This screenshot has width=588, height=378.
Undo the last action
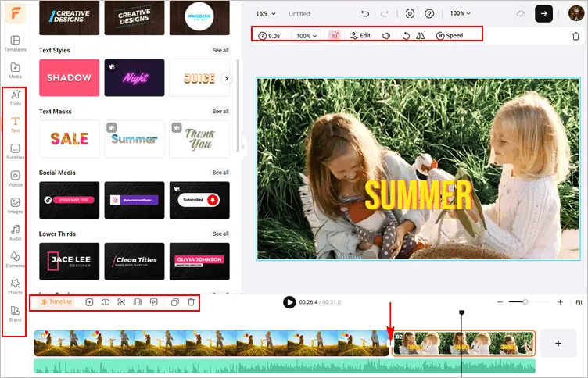click(365, 13)
